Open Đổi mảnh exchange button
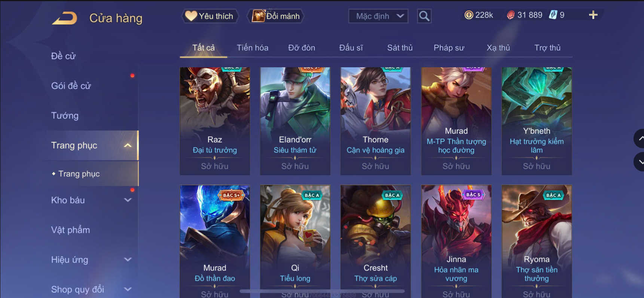 [x=276, y=16]
